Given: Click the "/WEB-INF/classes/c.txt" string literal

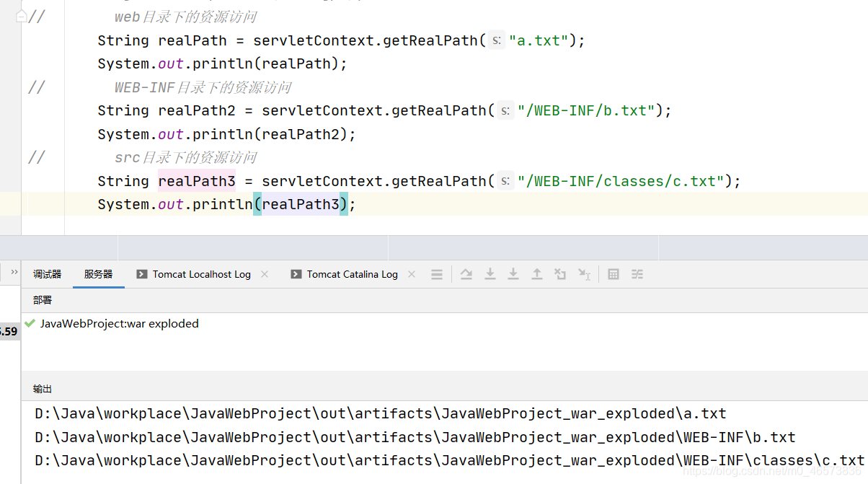Looking at the screenshot, I should 621,181.
